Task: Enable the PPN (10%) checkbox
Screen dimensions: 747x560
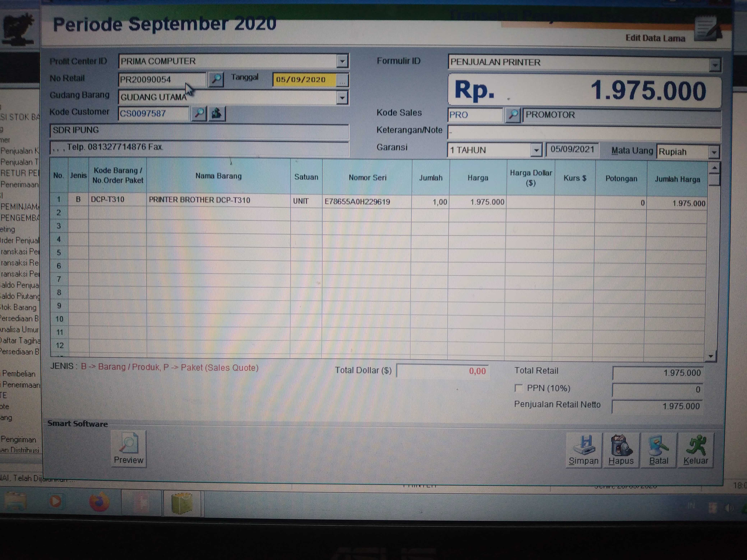Action: pyautogui.click(x=518, y=388)
